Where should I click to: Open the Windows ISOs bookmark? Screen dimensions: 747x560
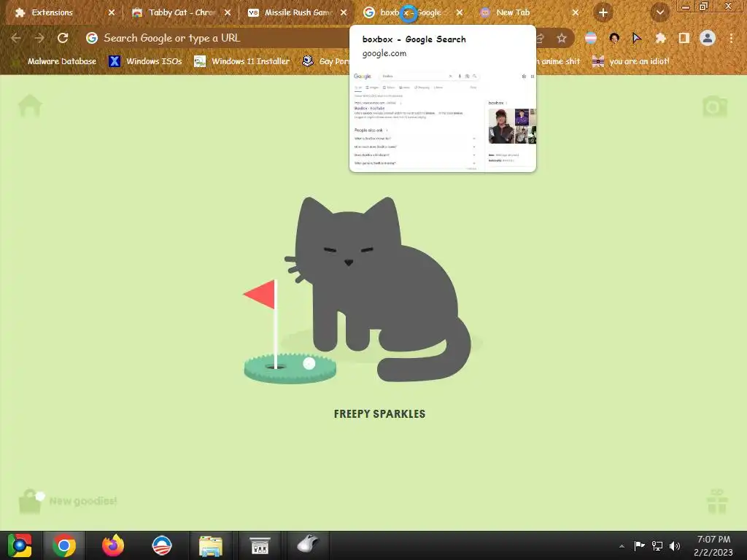(x=146, y=61)
